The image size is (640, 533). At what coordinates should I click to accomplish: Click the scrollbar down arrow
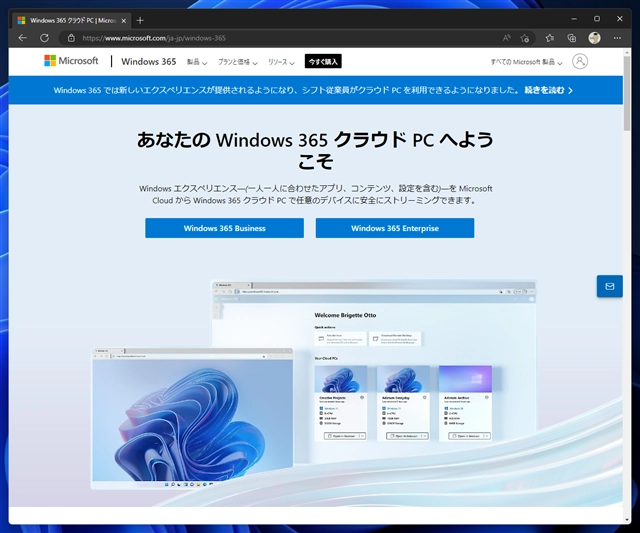[x=627, y=520]
